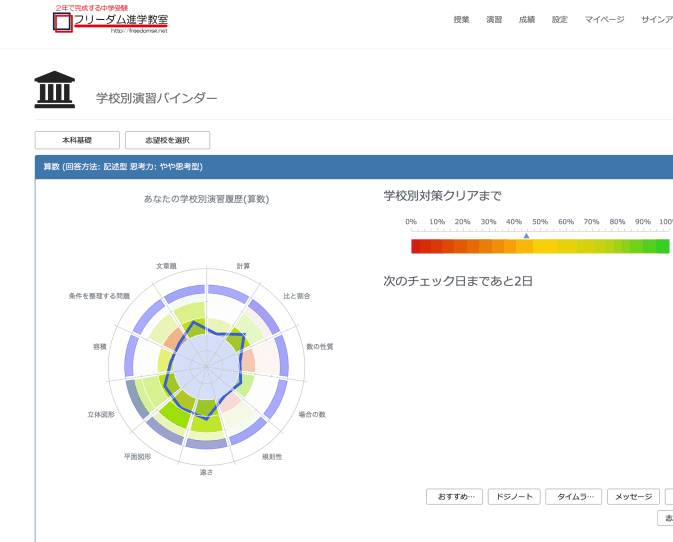
Task: Click the 比と割合 chart label
Action: pyautogui.click(x=297, y=296)
